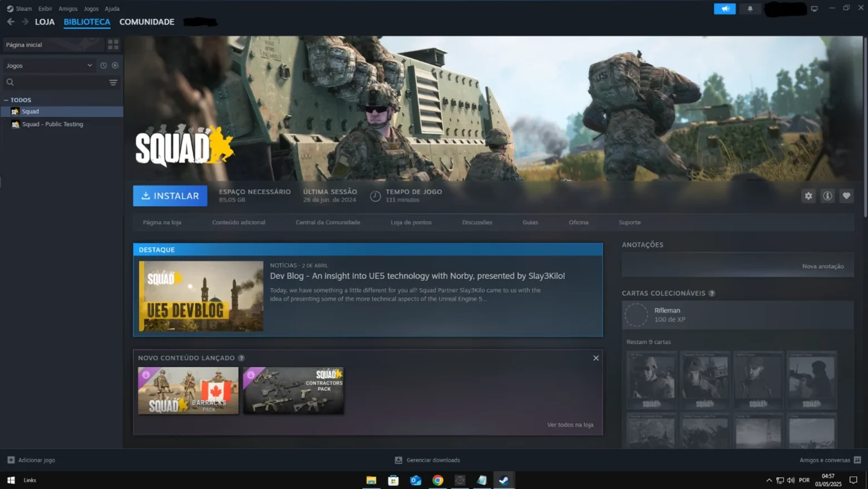Click the announcements megaphone icon
Screen dimensions: 868x489
pyautogui.click(x=725, y=9)
